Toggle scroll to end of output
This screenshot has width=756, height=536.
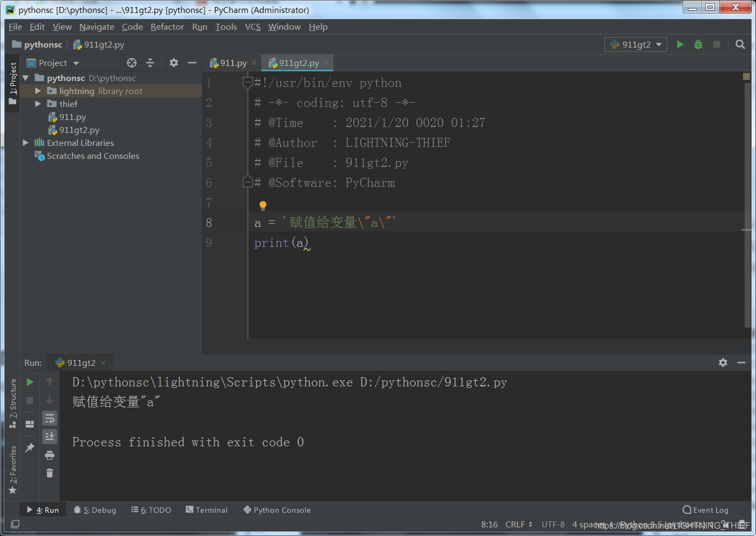click(x=50, y=436)
